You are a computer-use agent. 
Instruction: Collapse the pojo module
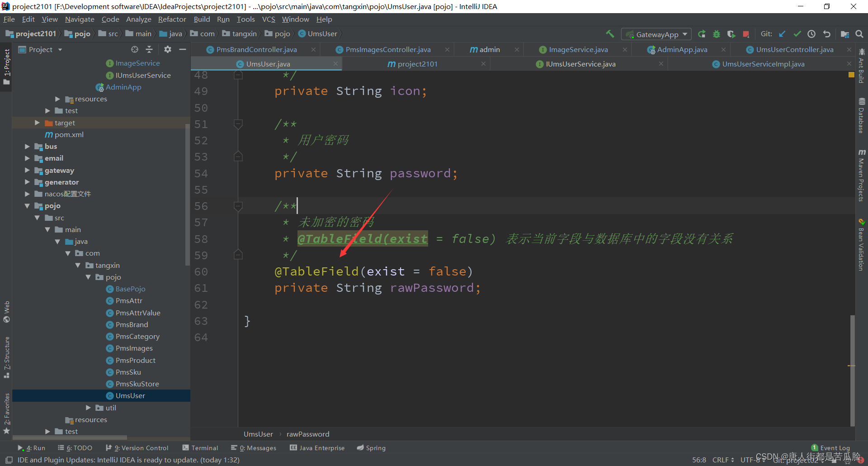pyautogui.click(x=27, y=206)
